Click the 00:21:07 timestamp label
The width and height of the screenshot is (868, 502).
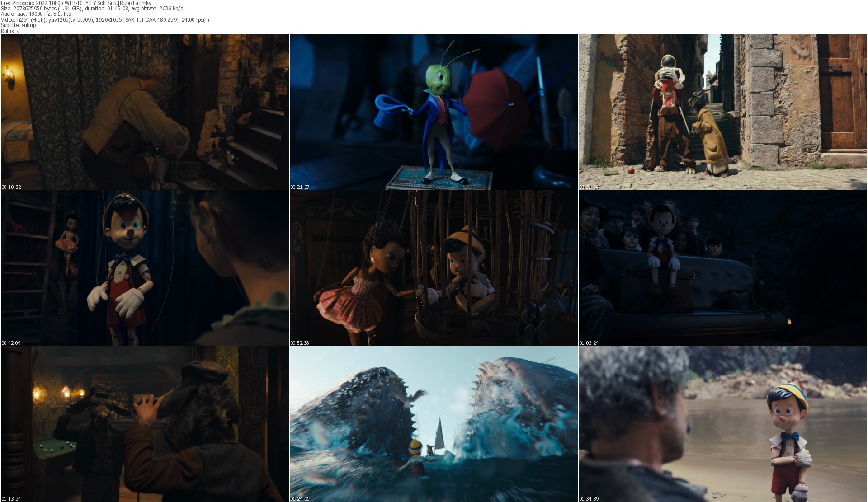tap(300, 187)
